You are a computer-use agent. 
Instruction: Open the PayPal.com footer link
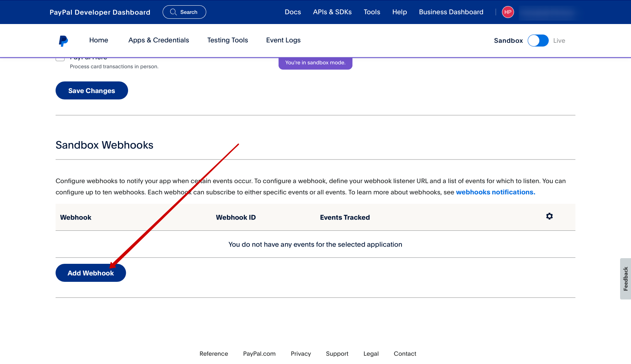pos(259,353)
